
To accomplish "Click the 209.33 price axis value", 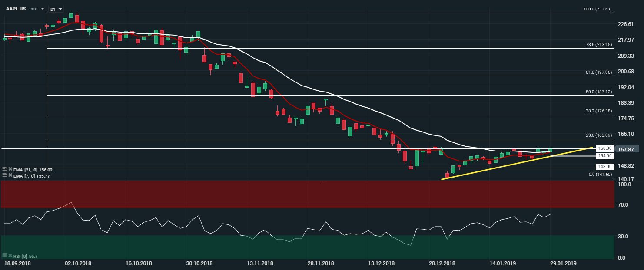I will coord(626,56).
